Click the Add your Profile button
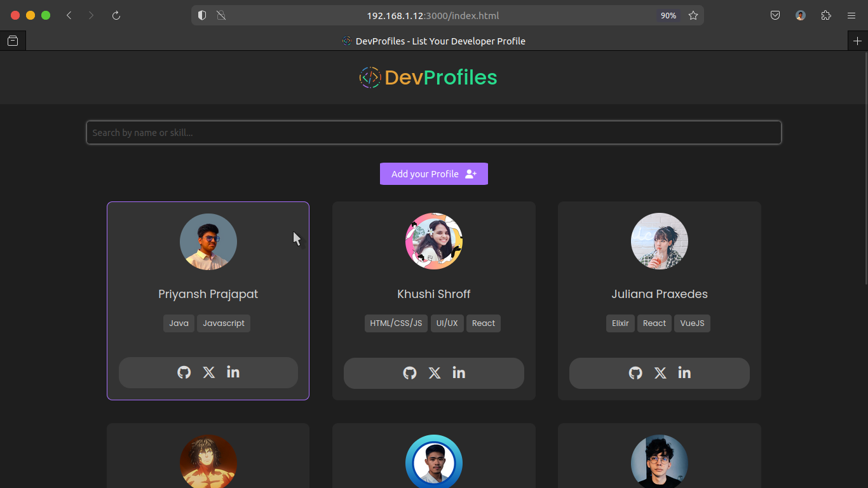The width and height of the screenshot is (868, 488). [x=434, y=174]
